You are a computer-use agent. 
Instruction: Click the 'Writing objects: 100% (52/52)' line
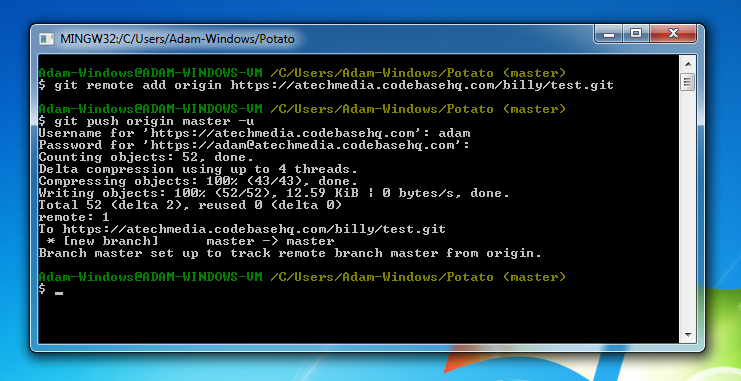pyautogui.click(x=274, y=193)
